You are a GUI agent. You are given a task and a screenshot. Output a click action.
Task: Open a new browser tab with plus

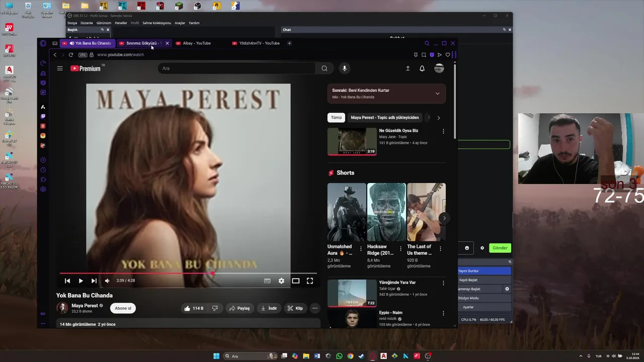[289, 43]
